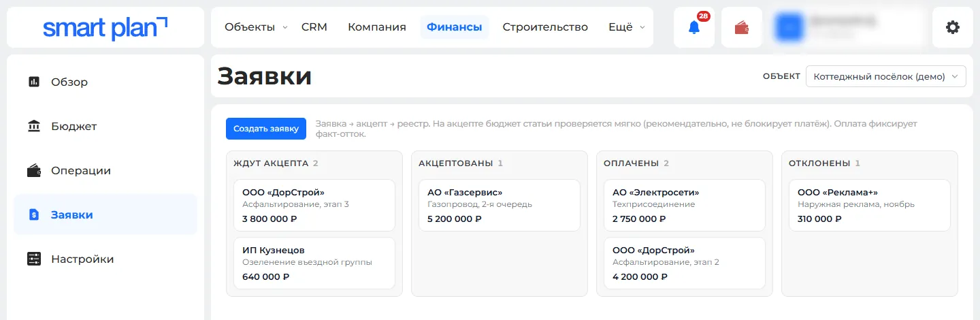Image resolution: width=980 pixels, height=320 pixels.
Task: Open the Коттеджный посёлок (демо) object dropdown
Action: tap(886, 76)
